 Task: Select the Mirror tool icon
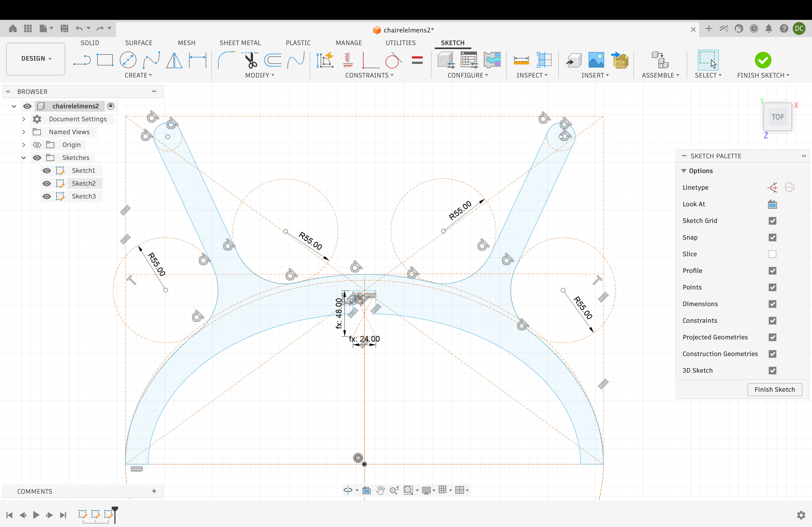click(x=174, y=60)
